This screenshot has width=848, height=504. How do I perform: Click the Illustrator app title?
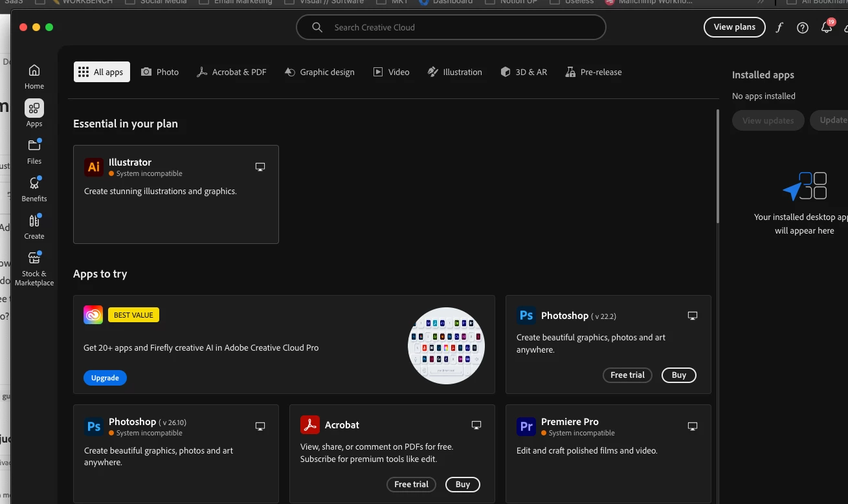pos(130,162)
